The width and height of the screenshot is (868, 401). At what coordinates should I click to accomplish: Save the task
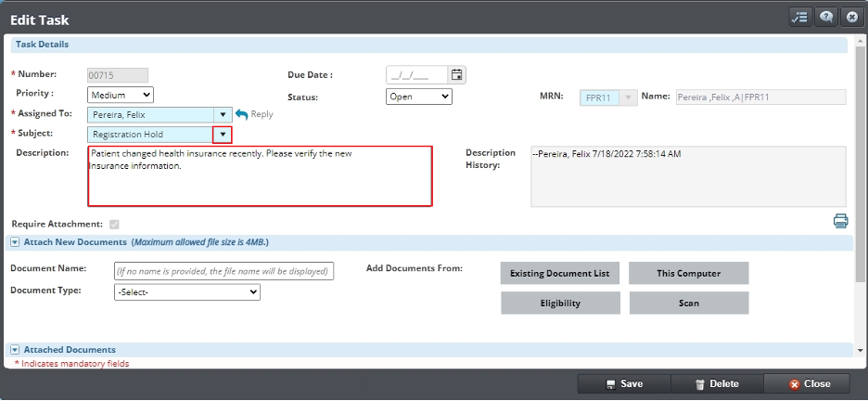click(x=623, y=384)
